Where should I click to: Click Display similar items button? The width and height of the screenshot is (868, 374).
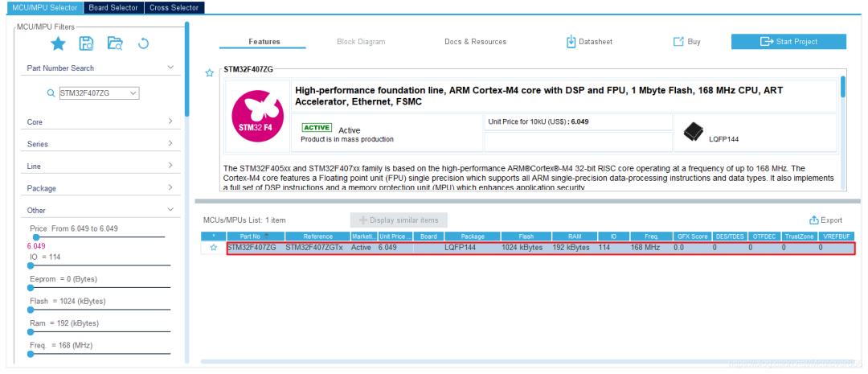click(x=399, y=220)
